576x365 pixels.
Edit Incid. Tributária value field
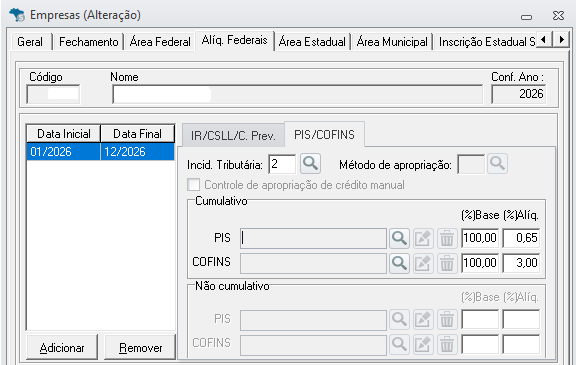coord(282,164)
